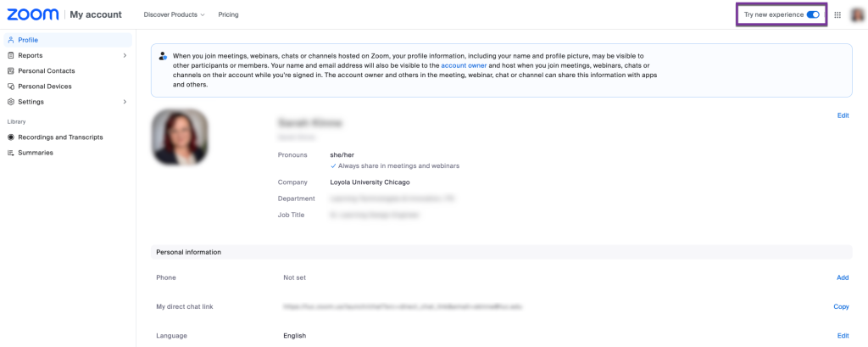Image resolution: width=868 pixels, height=347 pixels.
Task: Click the My account heading
Action: pyautogui.click(x=96, y=15)
